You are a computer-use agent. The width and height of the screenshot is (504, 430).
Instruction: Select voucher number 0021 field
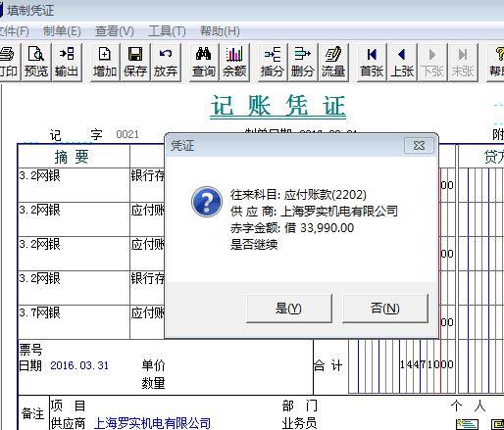[x=127, y=134]
